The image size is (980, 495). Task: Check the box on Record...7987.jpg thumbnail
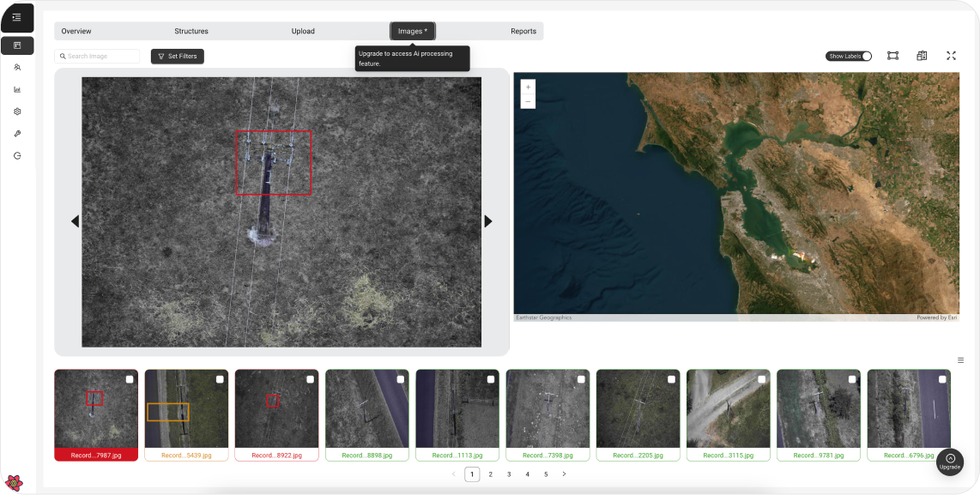pyautogui.click(x=130, y=379)
